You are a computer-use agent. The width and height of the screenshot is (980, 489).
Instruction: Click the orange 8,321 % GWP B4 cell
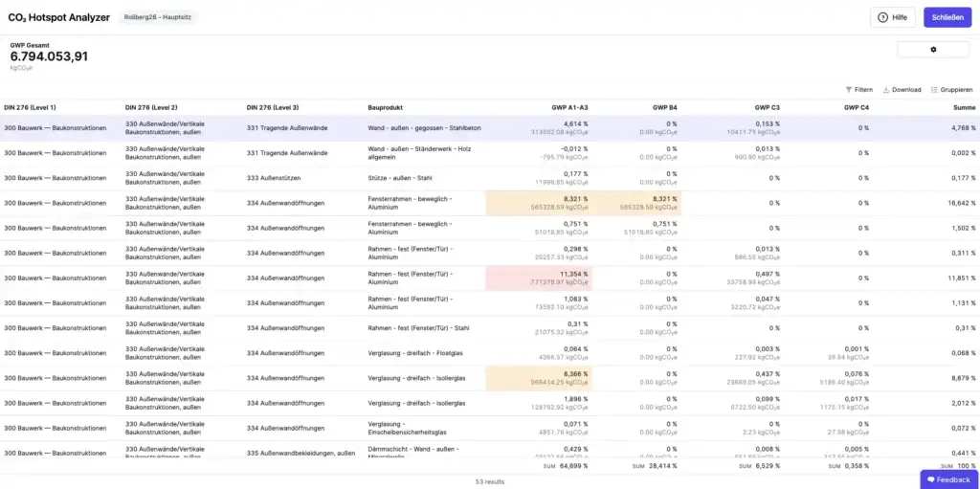pos(636,203)
